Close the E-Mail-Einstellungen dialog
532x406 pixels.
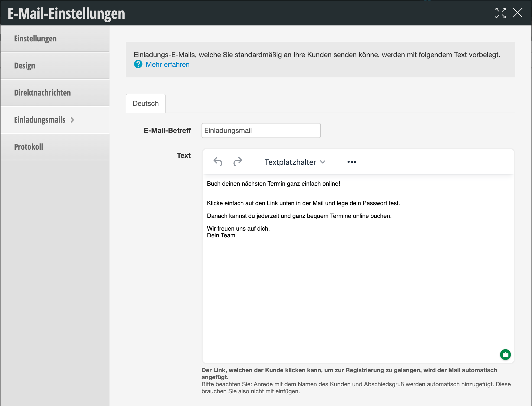(517, 13)
